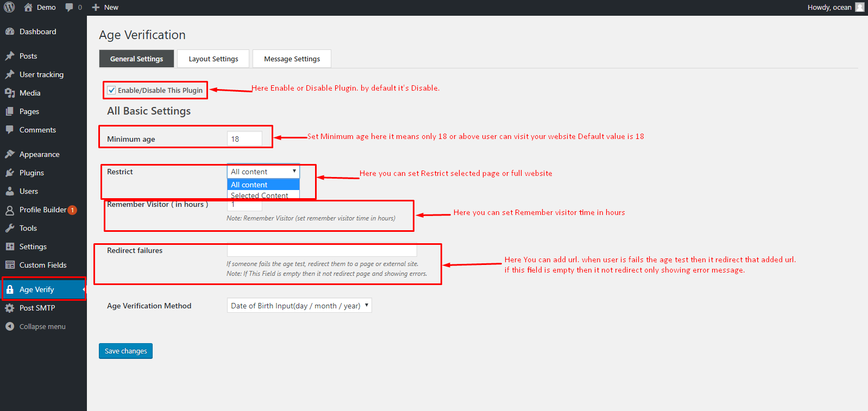Click the Age Verify lock icon
868x411 pixels.
[x=10, y=289]
